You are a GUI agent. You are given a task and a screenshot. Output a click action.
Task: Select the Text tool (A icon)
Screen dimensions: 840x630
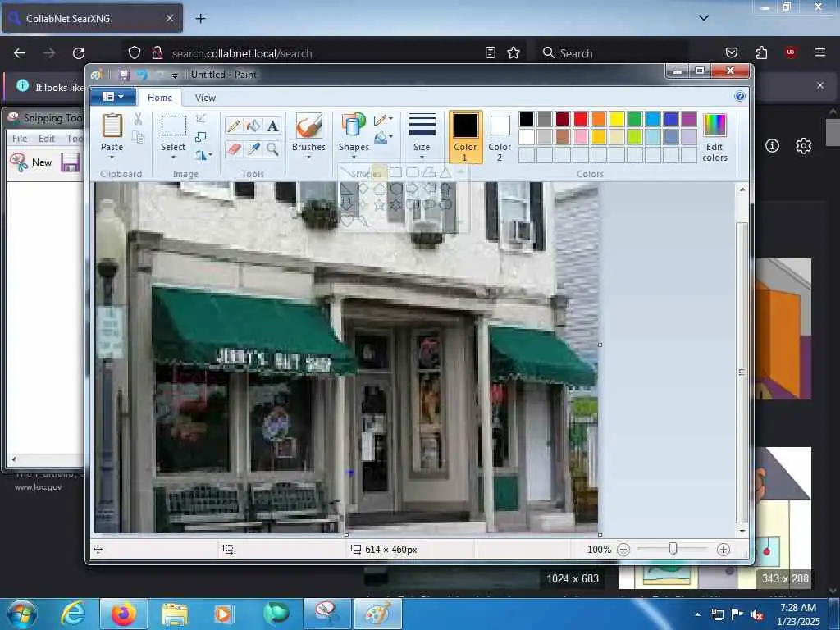pyautogui.click(x=272, y=126)
